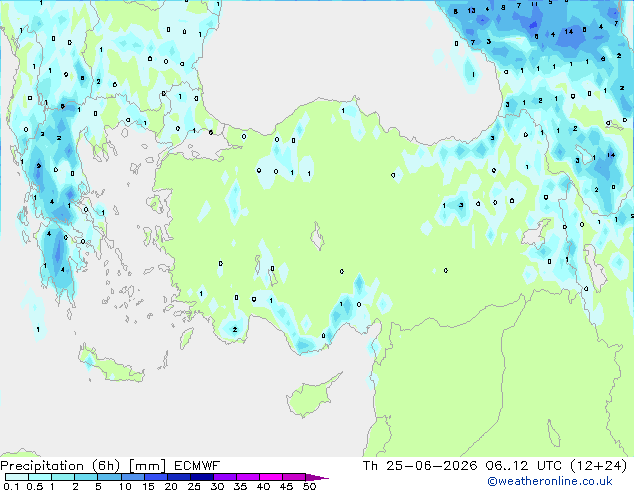634x490 pixels.
Task: Select the "(12+24)" forecast step text
Action: [x=598, y=466]
